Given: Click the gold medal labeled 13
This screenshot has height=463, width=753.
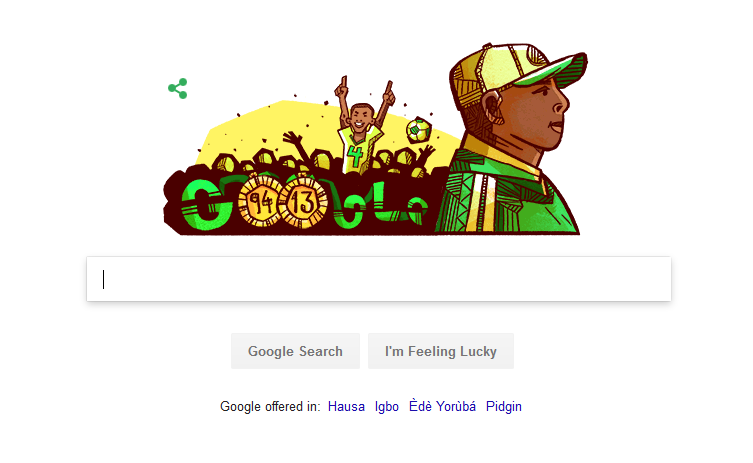Looking at the screenshot, I should (304, 202).
